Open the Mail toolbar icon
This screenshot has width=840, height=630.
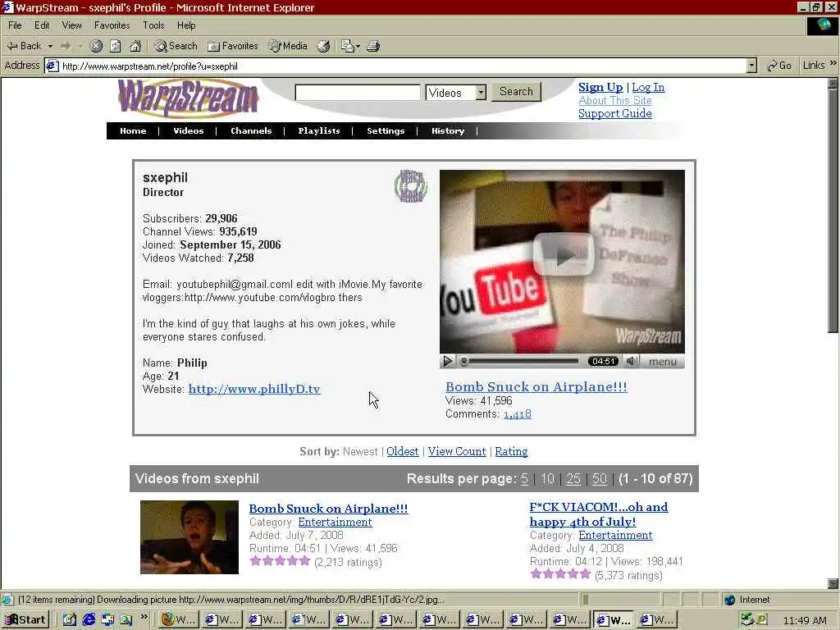pos(350,46)
